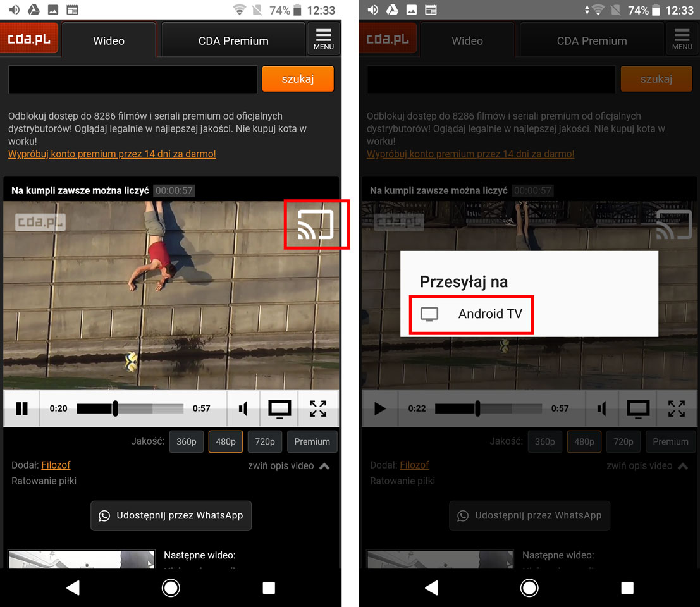
Task: Select 360p quality on left phone
Action: point(186,441)
